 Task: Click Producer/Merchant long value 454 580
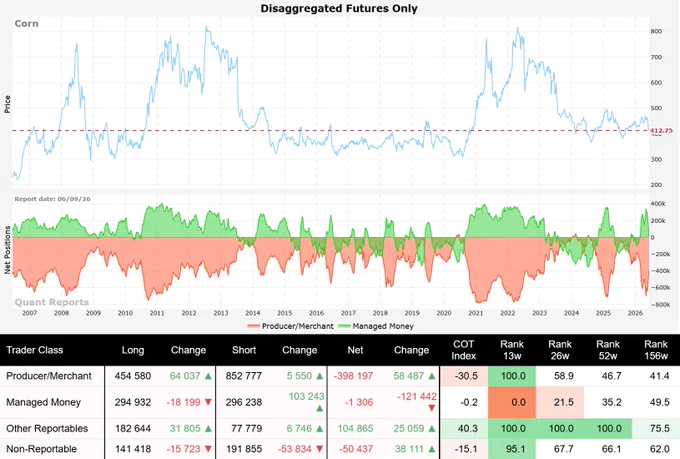(x=133, y=376)
